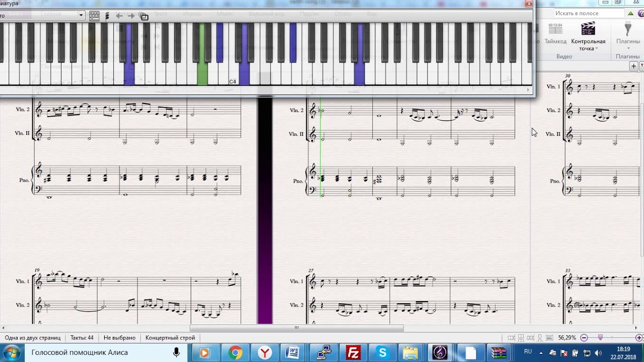644x362 pixels.
Task: Open the Плагины plug icon menu
Action: click(x=628, y=29)
